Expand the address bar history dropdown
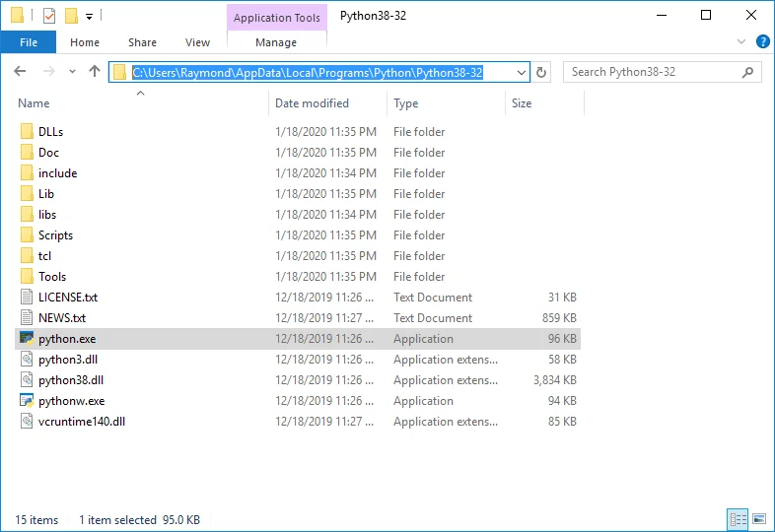 coord(522,72)
